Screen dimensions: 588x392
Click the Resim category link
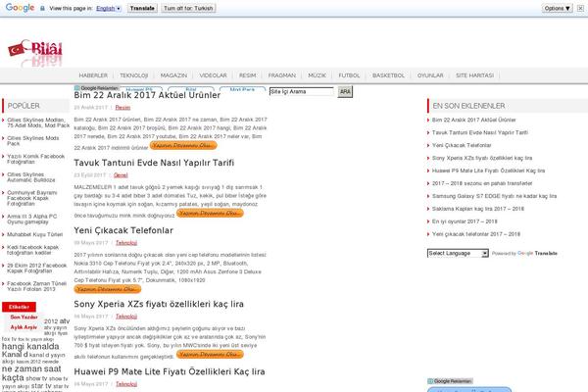pos(122,107)
